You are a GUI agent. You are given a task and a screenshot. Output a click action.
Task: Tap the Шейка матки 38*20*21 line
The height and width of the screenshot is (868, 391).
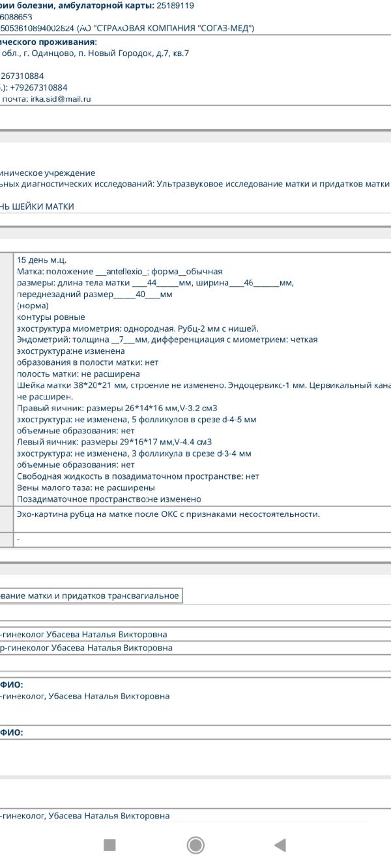click(x=202, y=385)
